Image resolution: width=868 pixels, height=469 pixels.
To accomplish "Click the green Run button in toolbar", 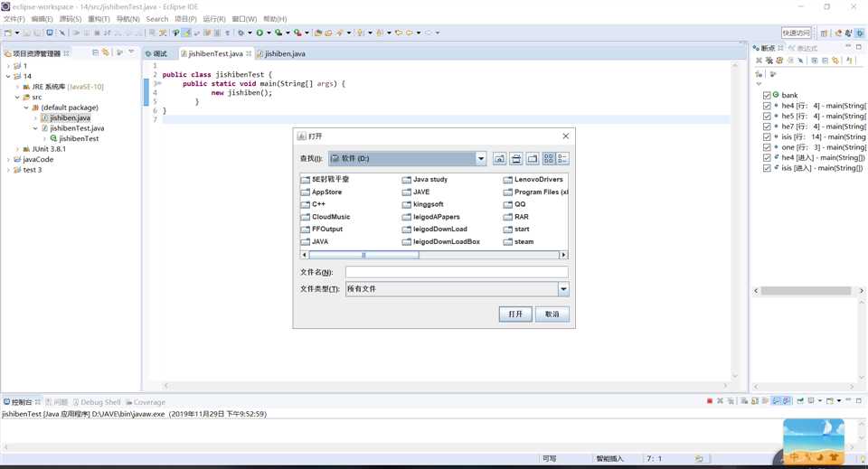I will click(259, 33).
